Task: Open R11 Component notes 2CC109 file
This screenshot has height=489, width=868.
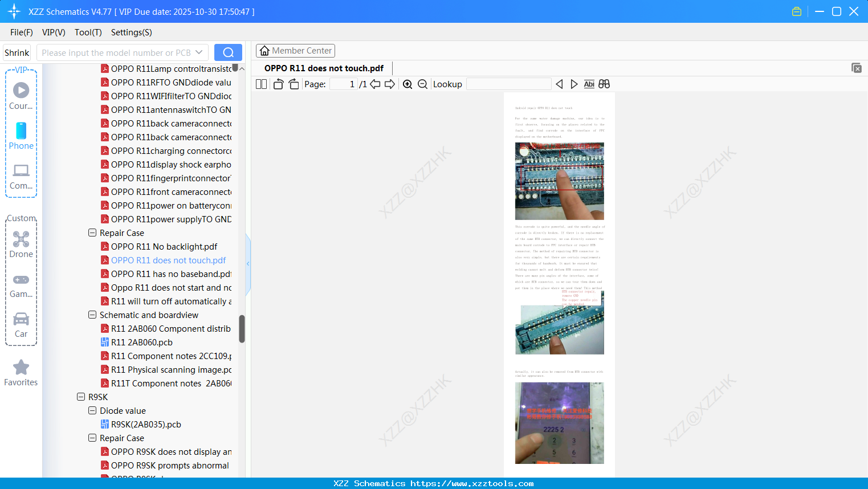Action: pyautogui.click(x=171, y=356)
